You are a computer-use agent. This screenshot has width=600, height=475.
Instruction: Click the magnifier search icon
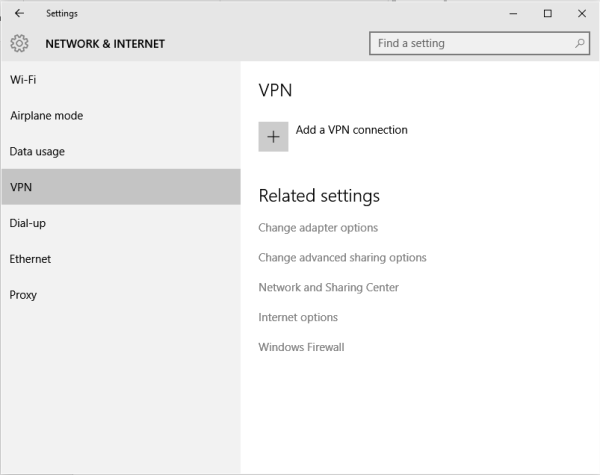pyautogui.click(x=579, y=44)
